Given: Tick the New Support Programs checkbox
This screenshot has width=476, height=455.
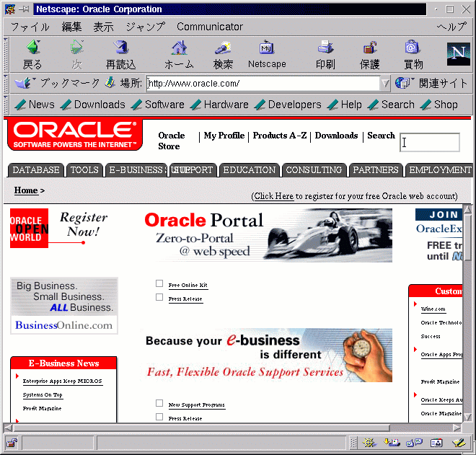Looking at the screenshot, I should click(159, 403).
